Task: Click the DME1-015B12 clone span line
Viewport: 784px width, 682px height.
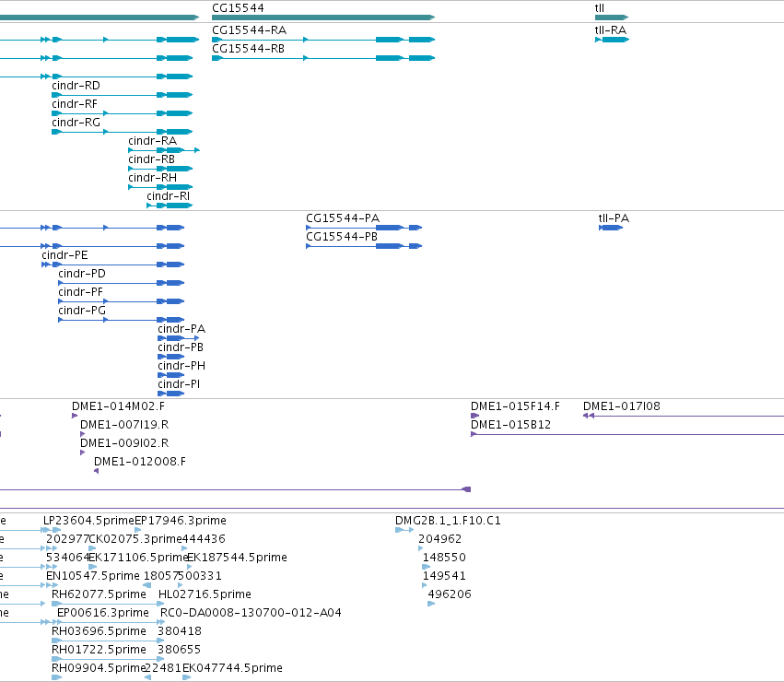Action: point(627,434)
